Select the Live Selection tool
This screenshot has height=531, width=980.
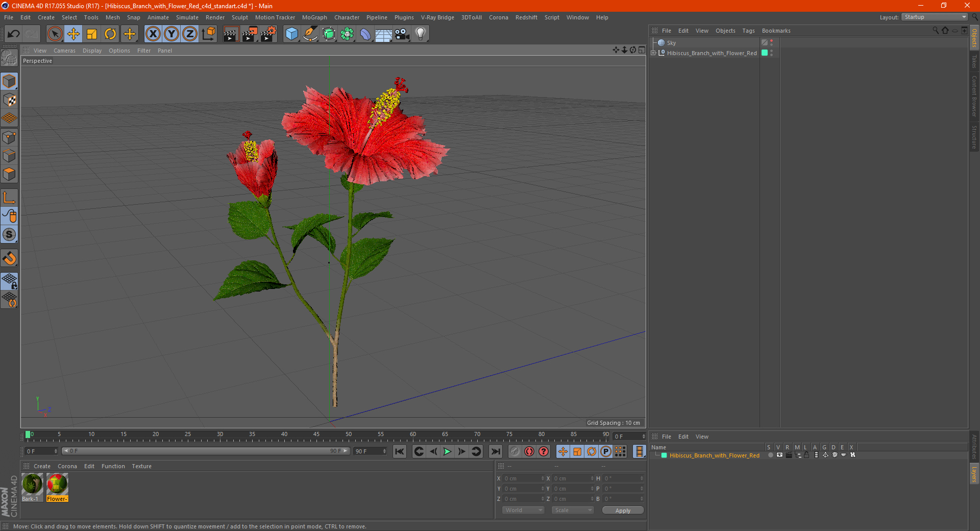pos(55,34)
